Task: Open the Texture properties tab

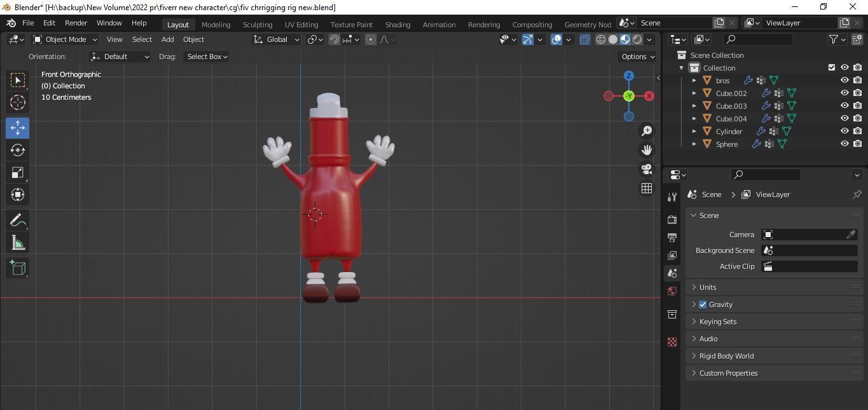Action: 672,342
